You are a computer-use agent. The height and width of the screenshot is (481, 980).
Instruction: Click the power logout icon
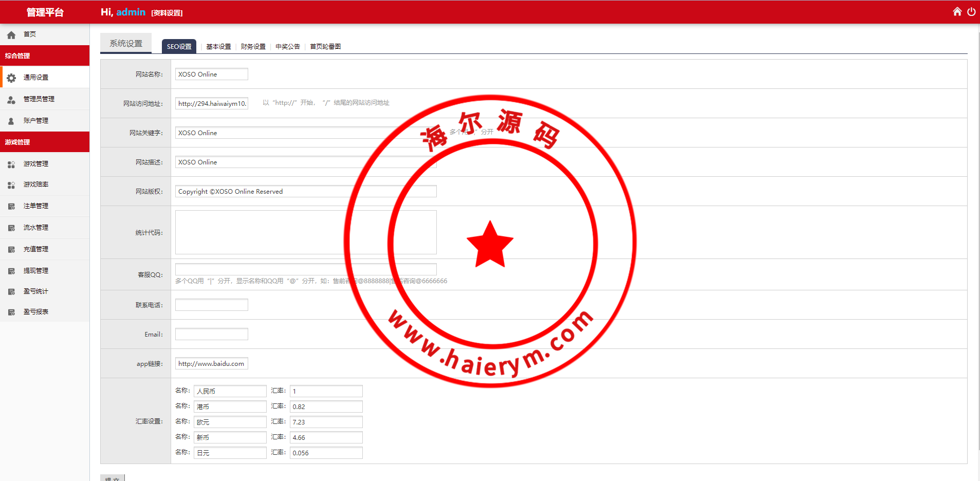tap(972, 11)
